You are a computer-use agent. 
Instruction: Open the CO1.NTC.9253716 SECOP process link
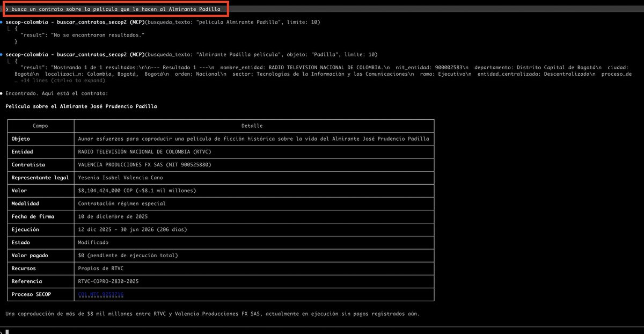tap(101, 294)
